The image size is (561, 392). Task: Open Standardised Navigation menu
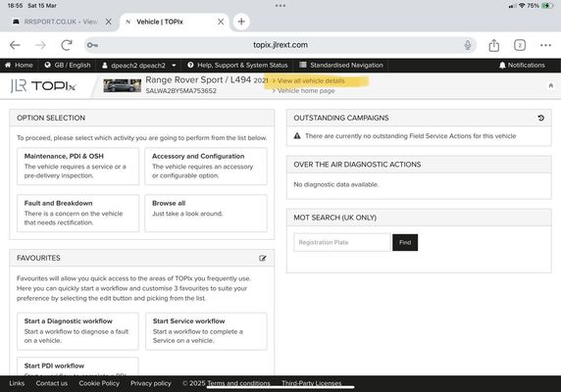coord(341,65)
